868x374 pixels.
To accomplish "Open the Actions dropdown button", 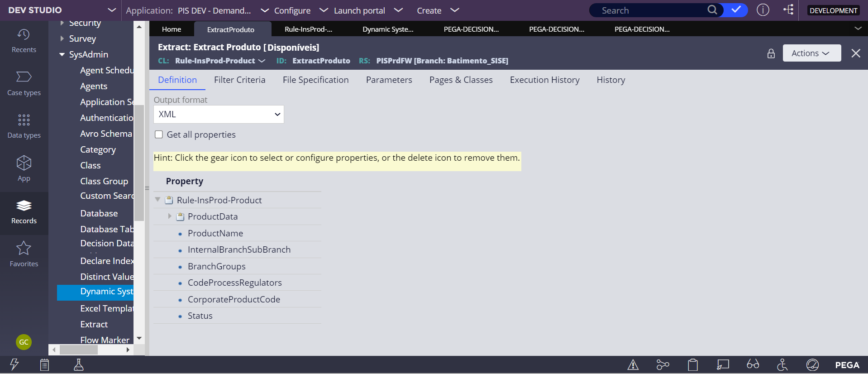I will coord(811,53).
